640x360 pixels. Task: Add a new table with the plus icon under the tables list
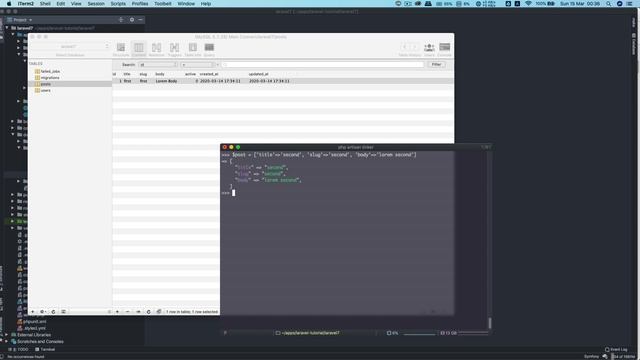pyautogui.click(x=33, y=311)
